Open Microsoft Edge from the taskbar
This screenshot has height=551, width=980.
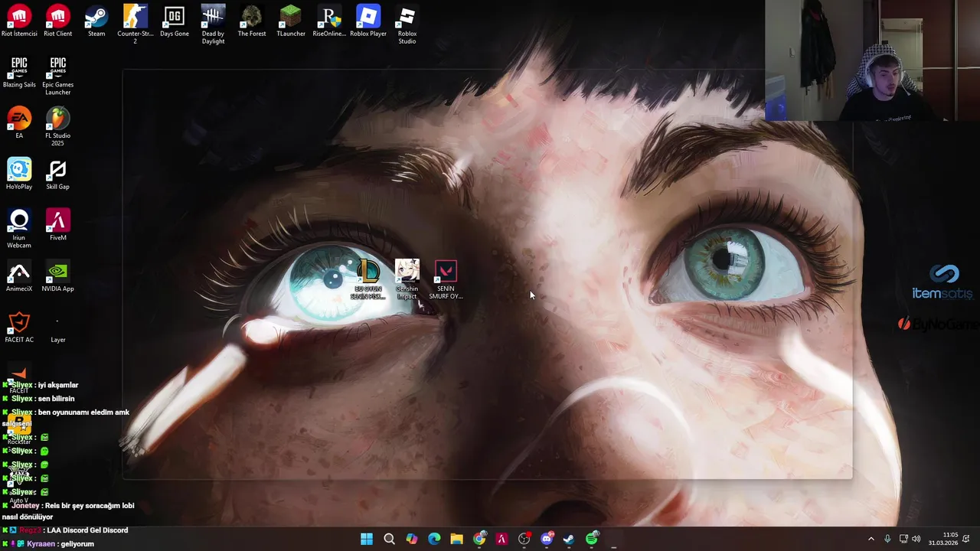point(434,539)
